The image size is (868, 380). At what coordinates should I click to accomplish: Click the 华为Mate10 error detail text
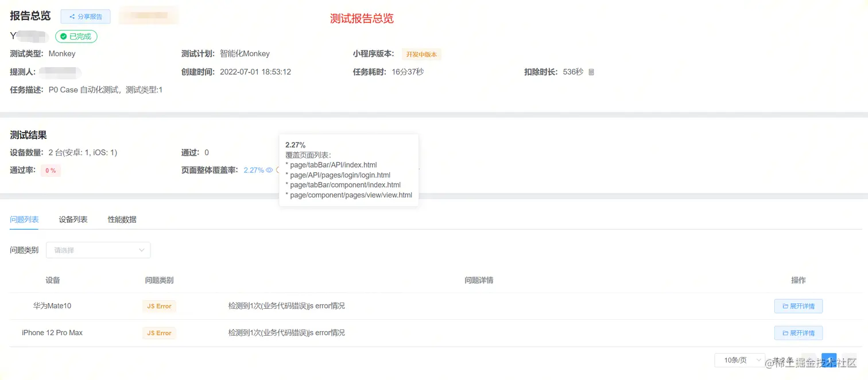(286, 306)
